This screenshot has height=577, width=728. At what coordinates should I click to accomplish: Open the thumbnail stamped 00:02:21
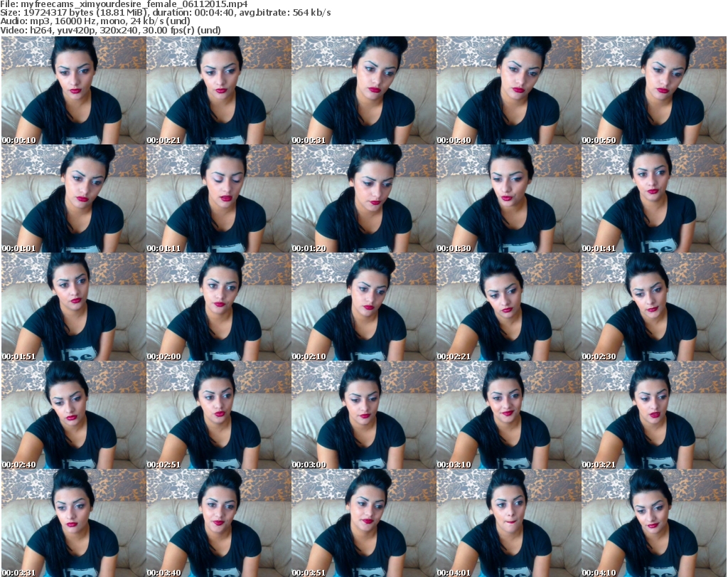pyautogui.click(x=508, y=307)
